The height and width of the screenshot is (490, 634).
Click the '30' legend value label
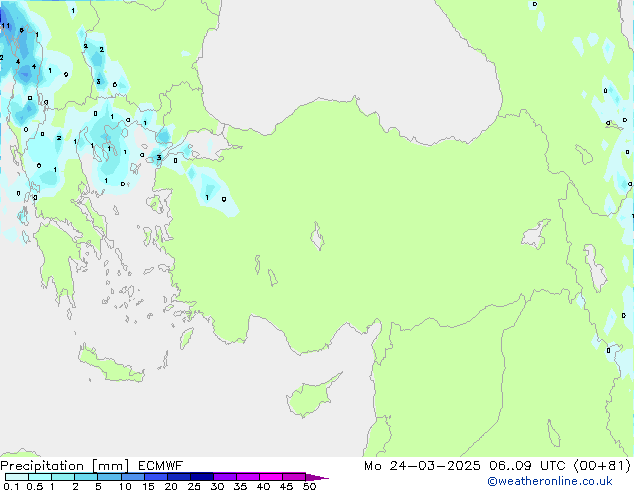[x=217, y=486]
